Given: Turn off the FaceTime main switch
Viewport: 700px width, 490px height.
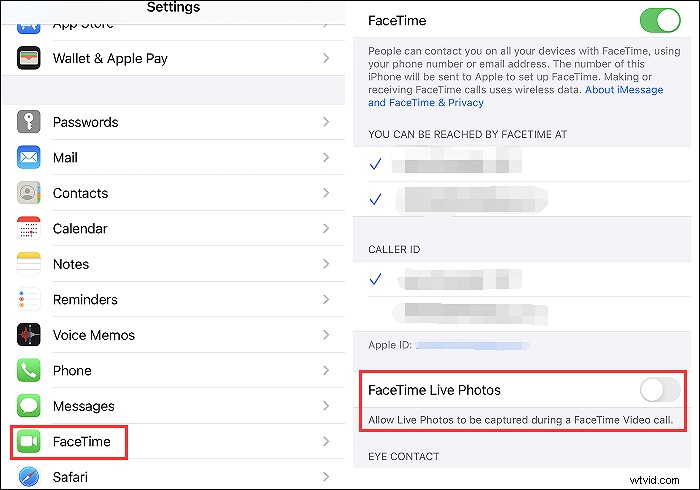Looking at the screenshot, I should pyautogui.click(x=660, y=21).
